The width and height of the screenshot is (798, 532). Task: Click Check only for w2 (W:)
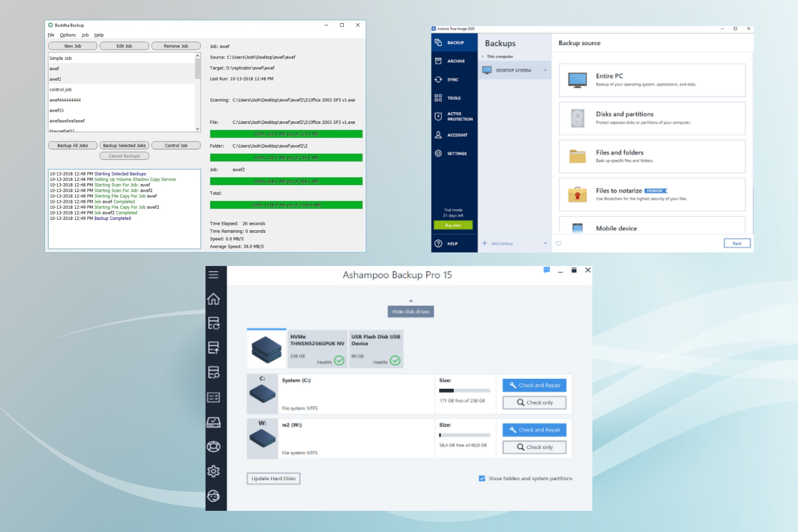point(534,447)
